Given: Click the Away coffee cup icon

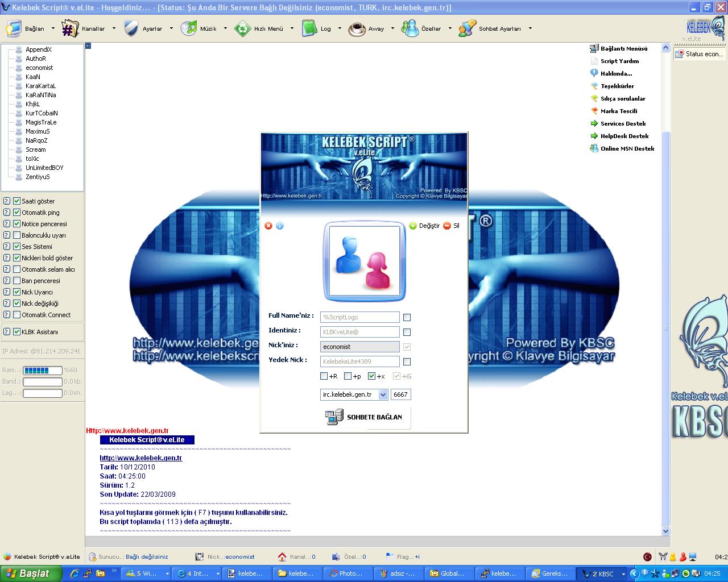Looking at the screenshot, I should pyautogui.click(x=357, y=28).
